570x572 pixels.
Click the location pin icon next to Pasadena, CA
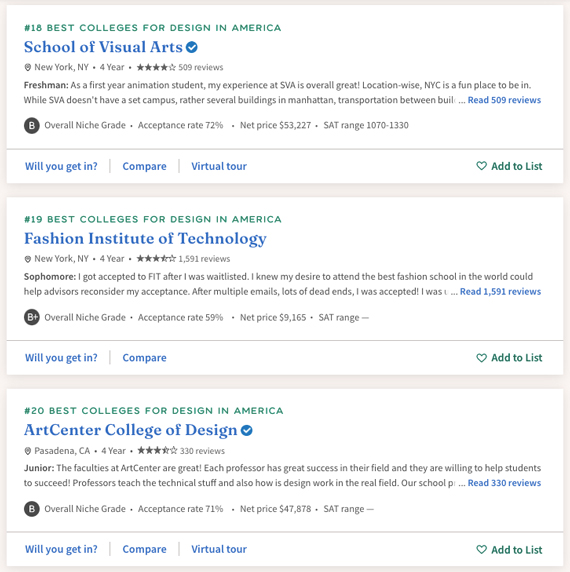(x=27, y=451)
